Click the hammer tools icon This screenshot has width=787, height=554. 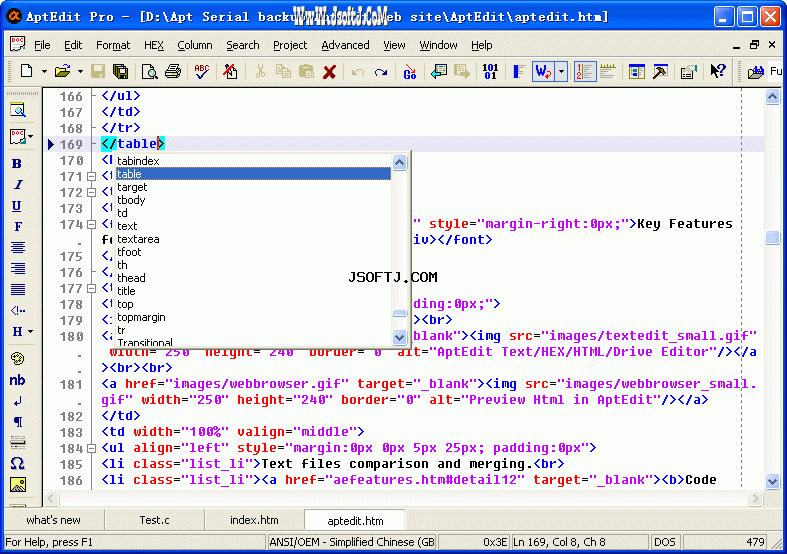[x=660, y=71]
